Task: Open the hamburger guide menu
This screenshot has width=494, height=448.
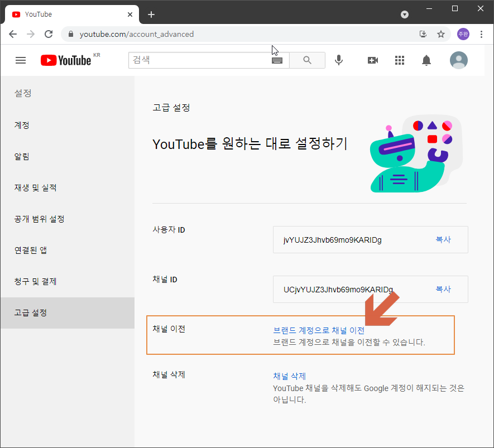Action: [21, 60]
